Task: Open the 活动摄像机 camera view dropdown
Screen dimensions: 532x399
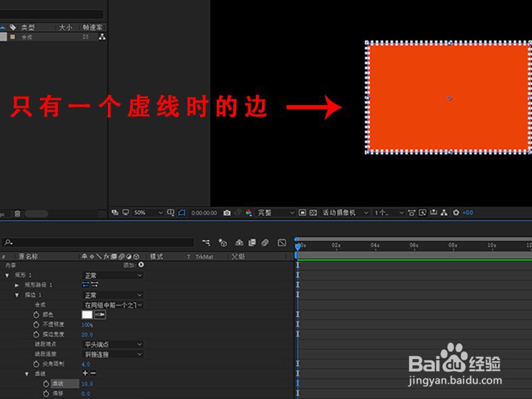Action: 344,212
